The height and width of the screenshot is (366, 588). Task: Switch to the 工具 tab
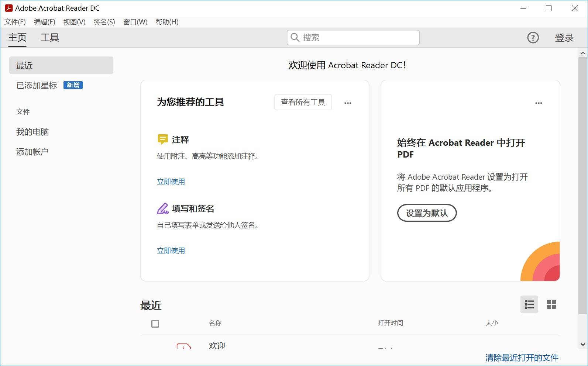(50, 38)
